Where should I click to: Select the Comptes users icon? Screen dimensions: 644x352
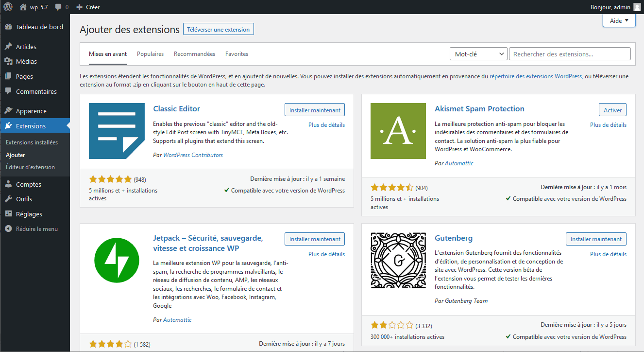click(9, 184)
